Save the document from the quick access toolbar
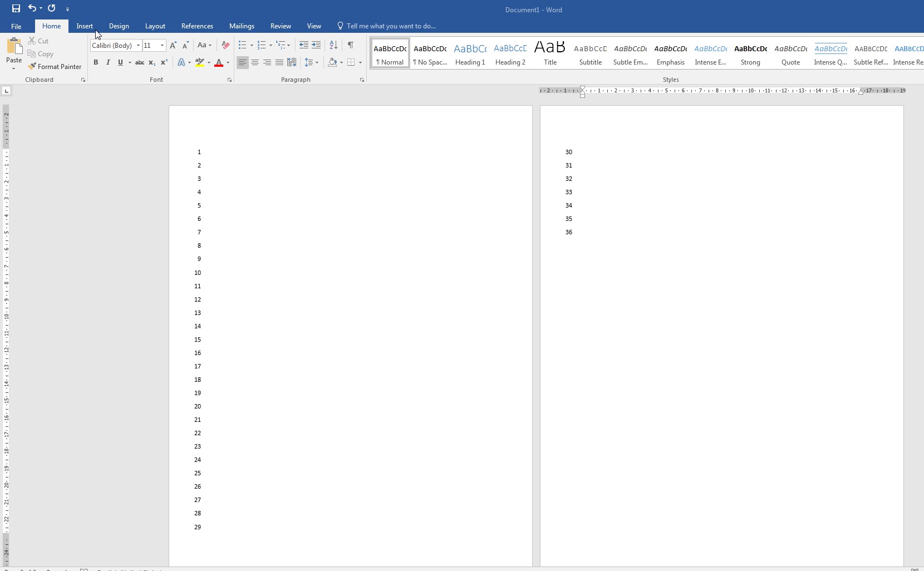924x571 pixels. (x=16, y=8)
